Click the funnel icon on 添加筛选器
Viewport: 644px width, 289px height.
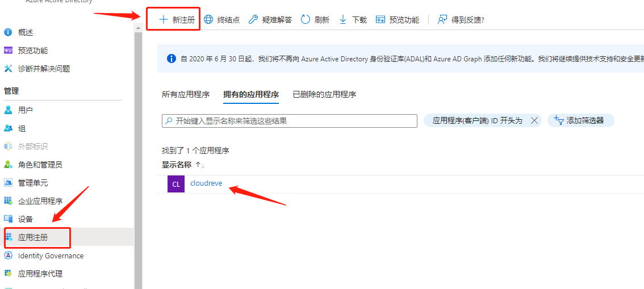click(559, 120)
